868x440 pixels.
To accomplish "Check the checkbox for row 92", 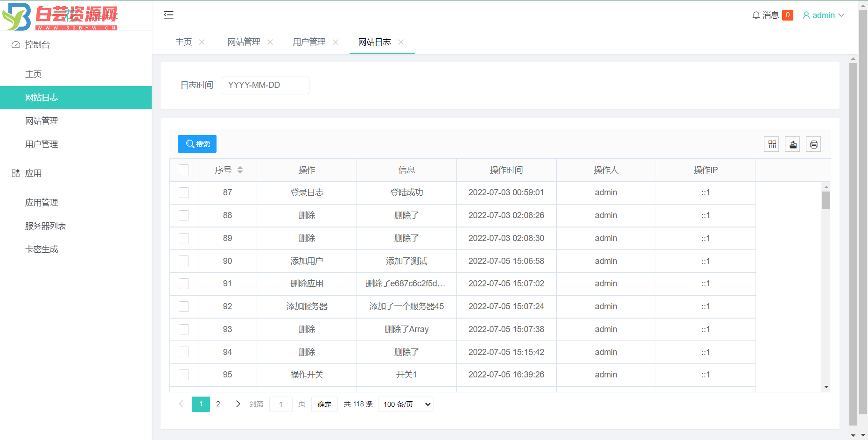I will click(184, 306).
